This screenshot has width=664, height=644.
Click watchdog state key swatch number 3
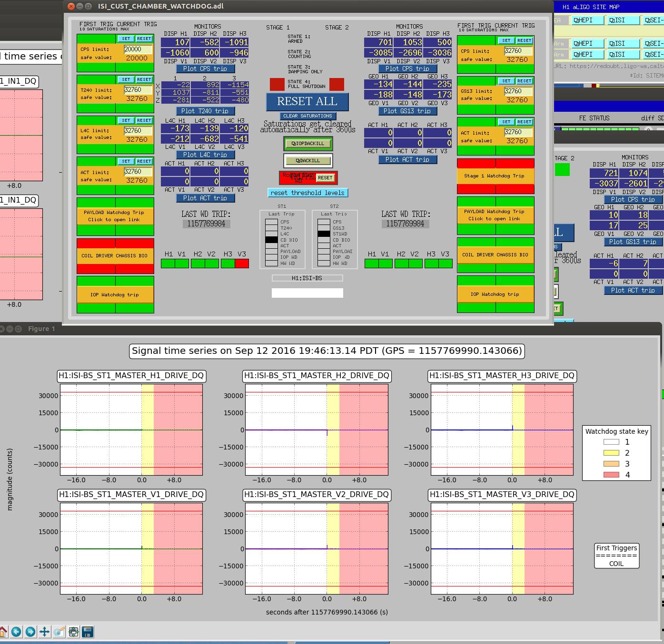click(611, 464)
